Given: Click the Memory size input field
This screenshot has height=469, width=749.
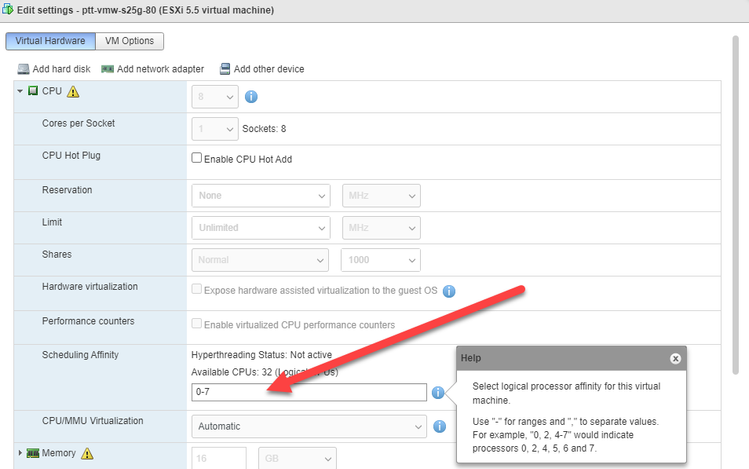Looking at the screenshot, I should [x=219, y=458].
